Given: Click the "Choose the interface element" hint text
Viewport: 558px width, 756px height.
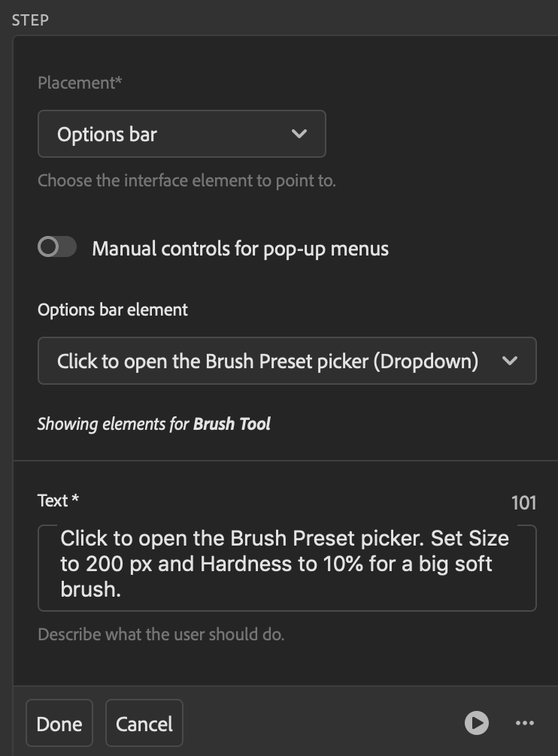Looking at the screenshot, I should pyautogui.click(x=187, y=180).
